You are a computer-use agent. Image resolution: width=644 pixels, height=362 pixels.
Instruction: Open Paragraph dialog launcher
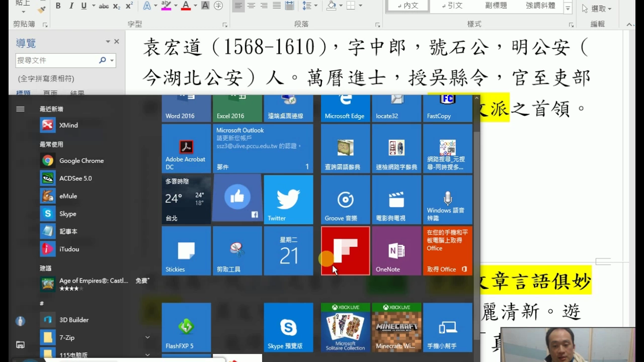point(377,25)
